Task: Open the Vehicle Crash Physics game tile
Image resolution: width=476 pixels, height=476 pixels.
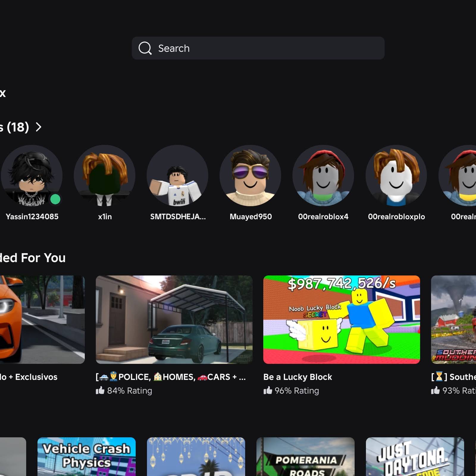Action: click(x=87, y=457)
